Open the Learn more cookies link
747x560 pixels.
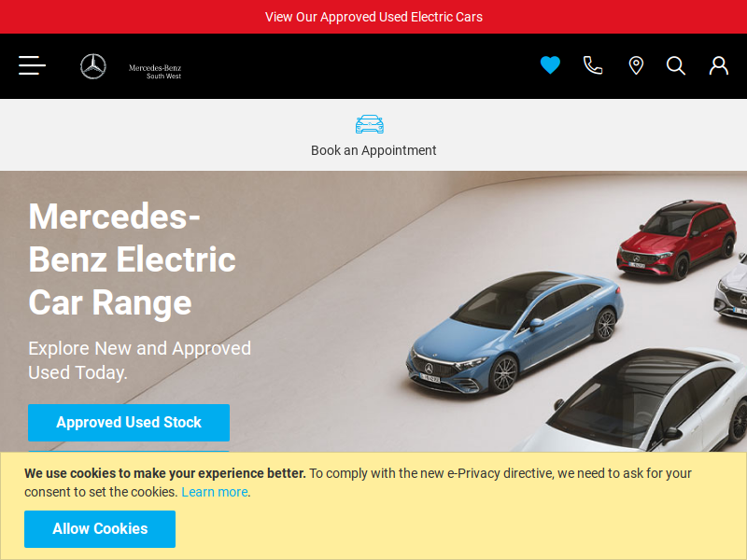click(215, 492)
